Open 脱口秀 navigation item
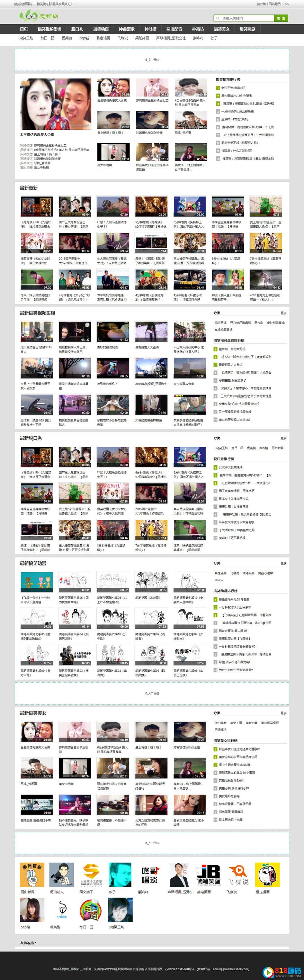The image size is (304, 980). [77, 29]
